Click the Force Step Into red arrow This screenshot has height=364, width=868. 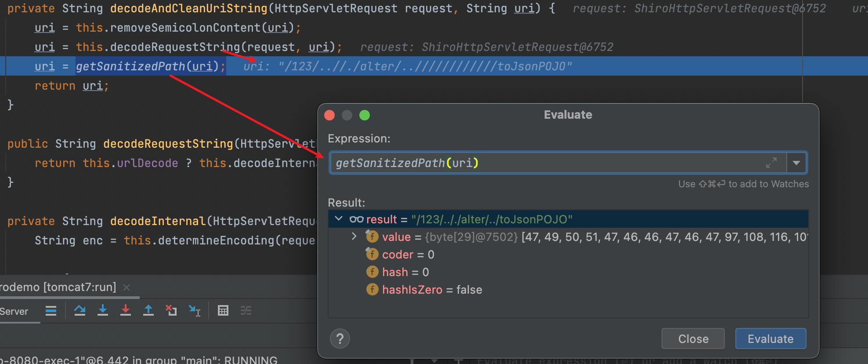[126, 311]
